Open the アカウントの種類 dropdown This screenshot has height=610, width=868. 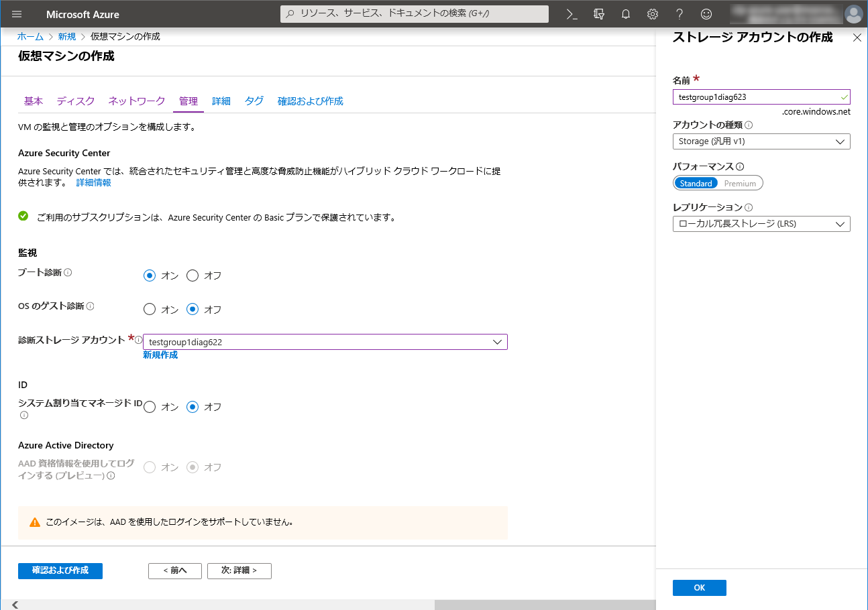(761, 141)
